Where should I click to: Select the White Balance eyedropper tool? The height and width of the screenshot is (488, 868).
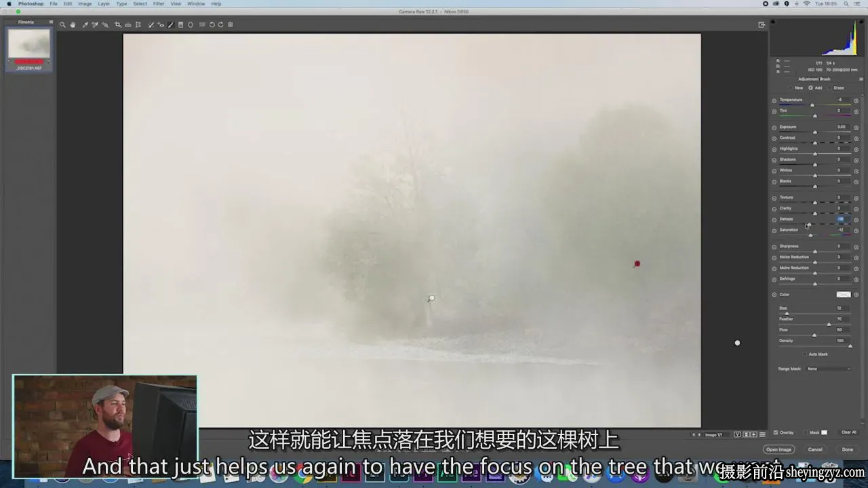point(85,24)
